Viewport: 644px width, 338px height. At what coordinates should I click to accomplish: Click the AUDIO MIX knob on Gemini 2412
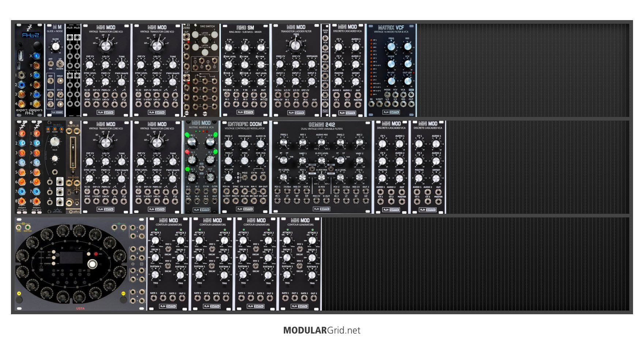(321, 142)
